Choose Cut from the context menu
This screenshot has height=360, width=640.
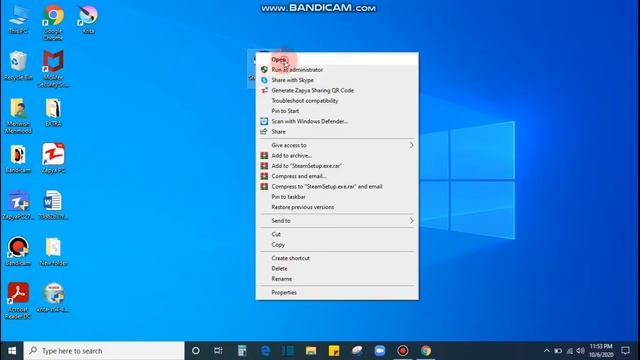point(337,234)
